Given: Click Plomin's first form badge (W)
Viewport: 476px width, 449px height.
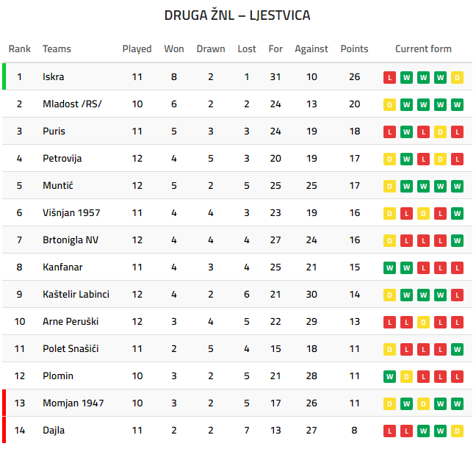Looking at the screenshot, I should point(389,376).
